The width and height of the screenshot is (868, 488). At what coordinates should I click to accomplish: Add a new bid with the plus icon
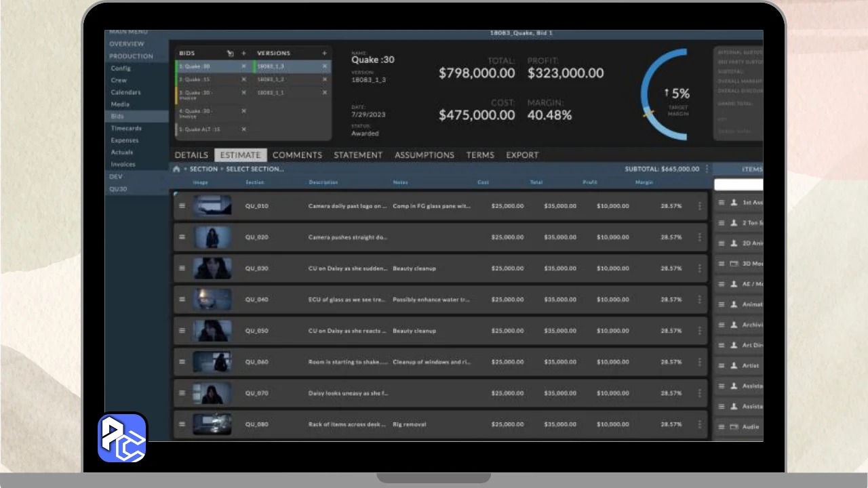click(x=243, y=53)
